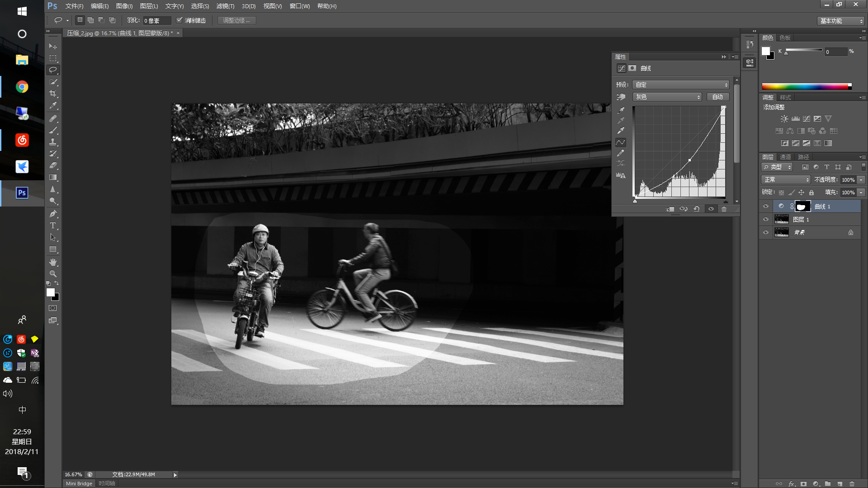Screen dimensions: 868x488
Task: Toggle lock transparent pixels
Action: tap(781, 192)
